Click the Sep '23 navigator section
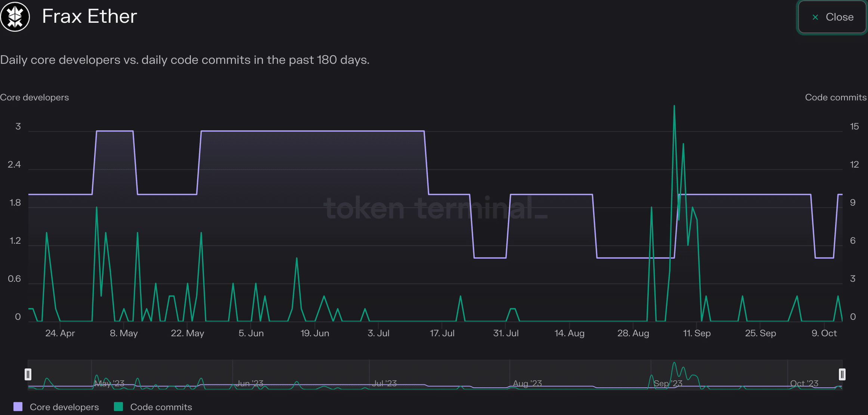 click(x=719, y=375)
